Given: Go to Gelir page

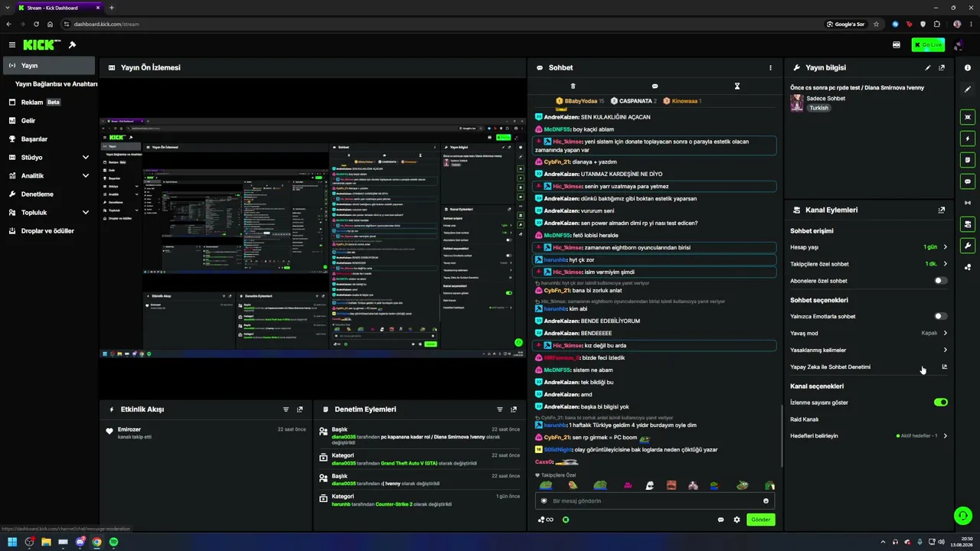Looking at the screenshot, I should [49, 121].
